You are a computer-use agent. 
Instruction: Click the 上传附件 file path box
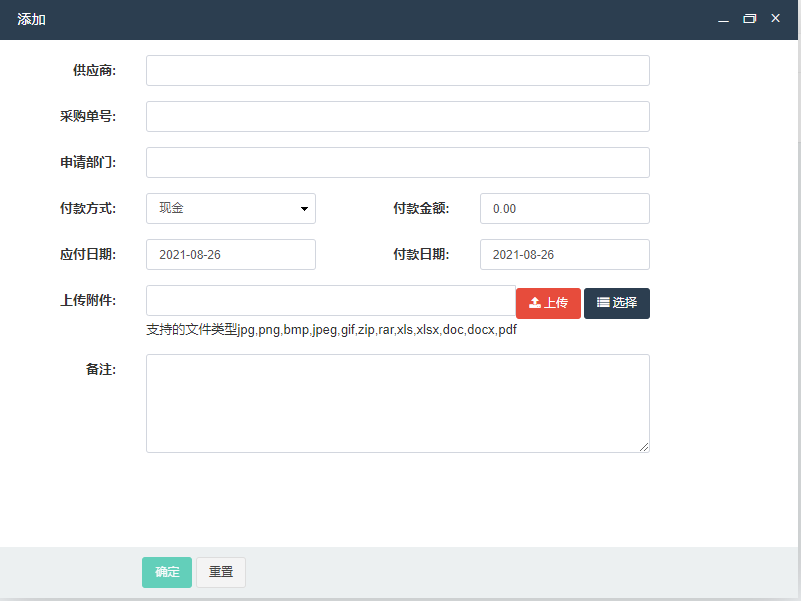(331, 300)
